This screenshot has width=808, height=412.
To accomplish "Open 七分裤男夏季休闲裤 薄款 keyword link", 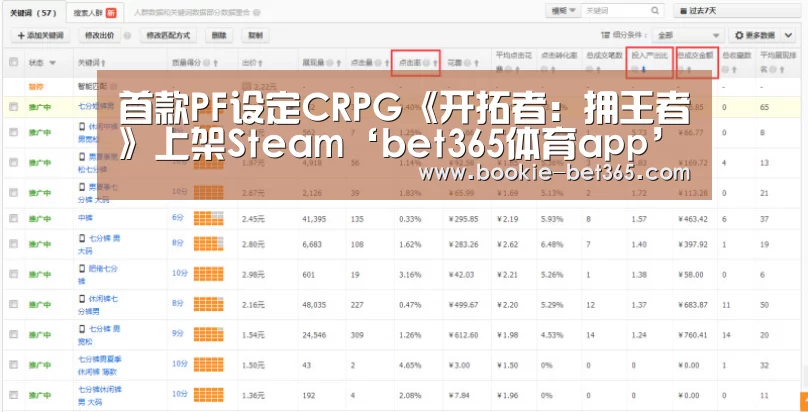I will [100, 364].
